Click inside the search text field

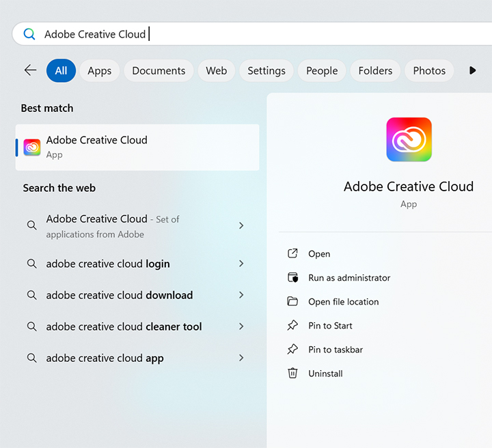(273, 34)
